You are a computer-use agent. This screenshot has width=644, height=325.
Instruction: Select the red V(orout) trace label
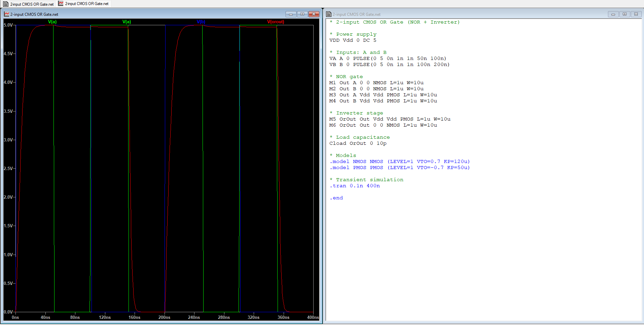(x=276, y=22)
